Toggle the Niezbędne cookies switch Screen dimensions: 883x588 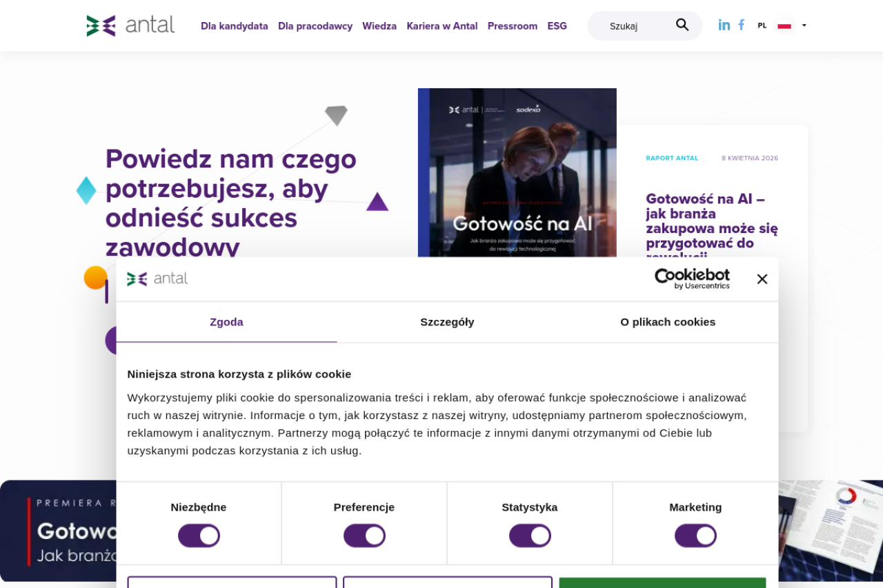coord(199,536)
